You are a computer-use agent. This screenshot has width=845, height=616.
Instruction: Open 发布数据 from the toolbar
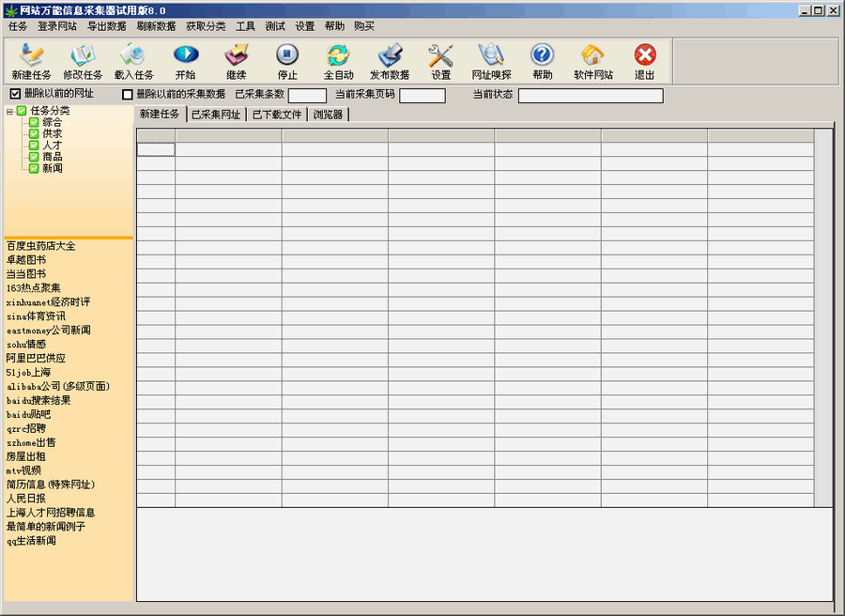click(x=390, y=55)
